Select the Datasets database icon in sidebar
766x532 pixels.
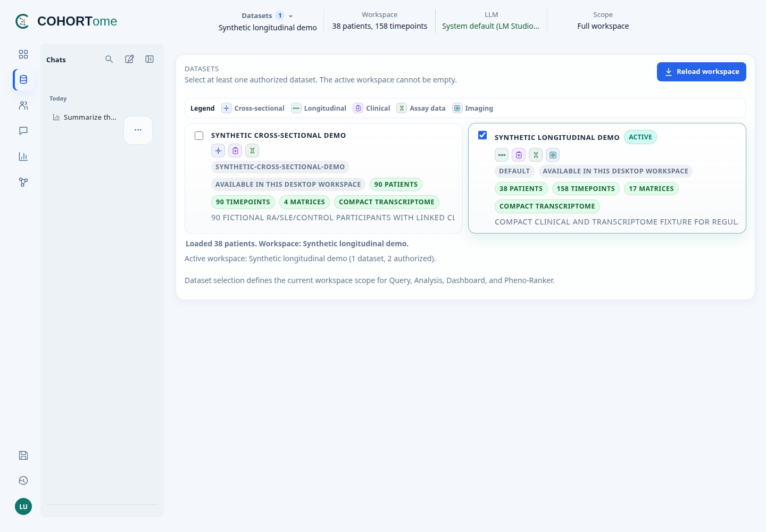[23, 80]
